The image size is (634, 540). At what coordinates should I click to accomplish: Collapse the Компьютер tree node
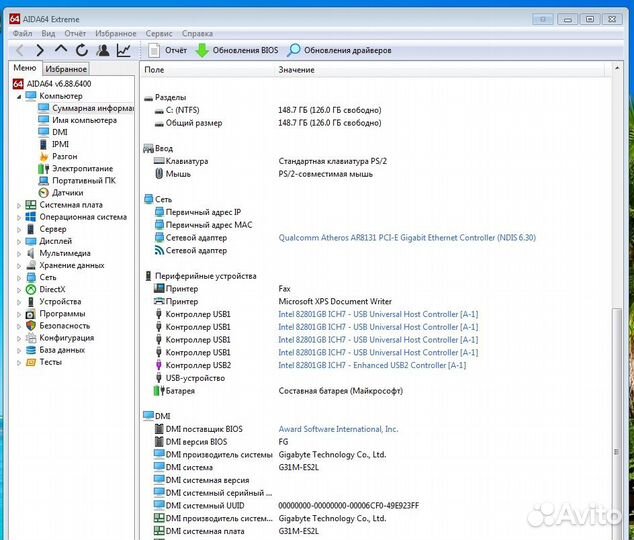(x=18, y=96)
